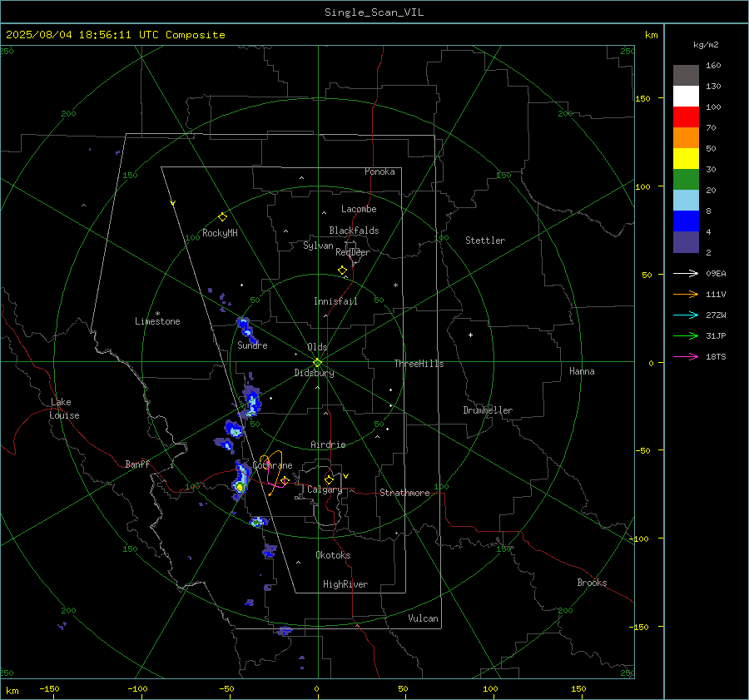The width and height of the screenshot is (749, 700).
Task: Click the yellow diamond marker beside RockyMH
Action: pyautogui.click(x=222, y=217)
